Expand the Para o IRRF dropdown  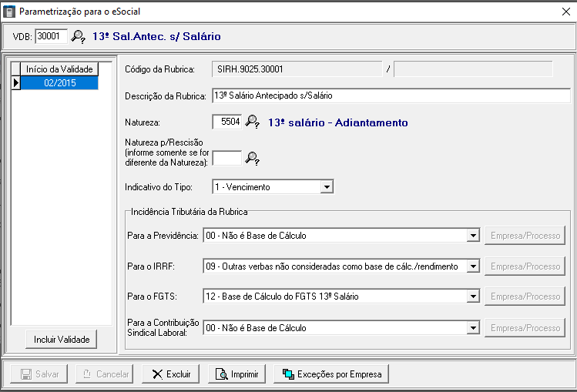pos(474,266)
